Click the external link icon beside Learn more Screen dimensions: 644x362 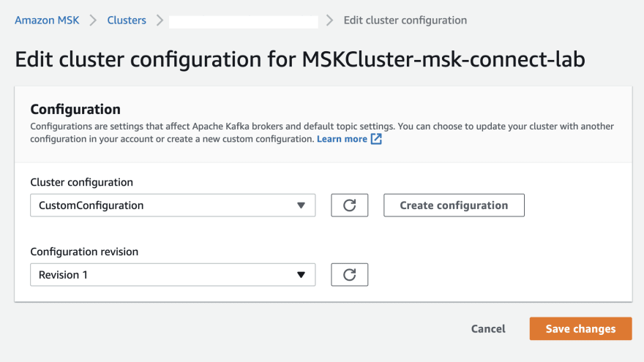[x=376, y=139]
